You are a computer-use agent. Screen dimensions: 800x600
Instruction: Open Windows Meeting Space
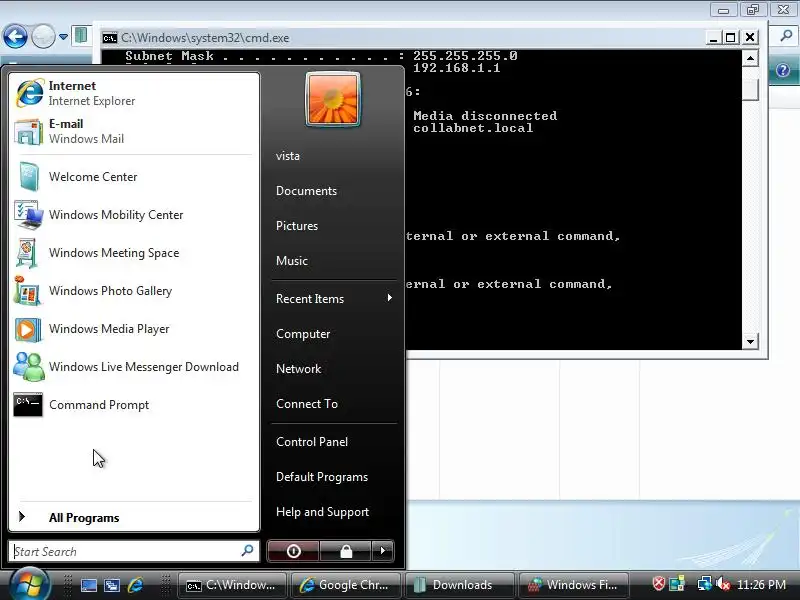134,253
